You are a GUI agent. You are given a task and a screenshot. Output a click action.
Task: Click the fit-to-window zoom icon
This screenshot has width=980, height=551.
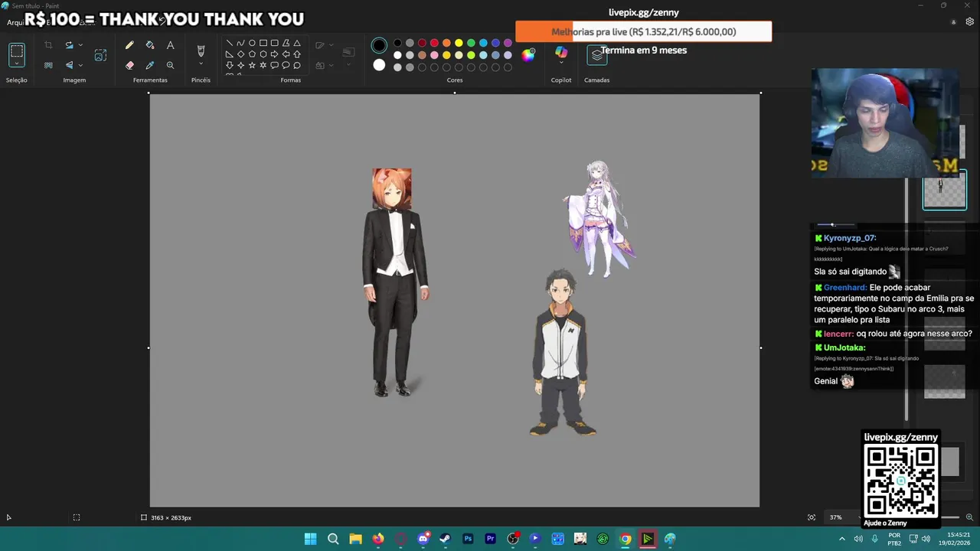point(812,517)
